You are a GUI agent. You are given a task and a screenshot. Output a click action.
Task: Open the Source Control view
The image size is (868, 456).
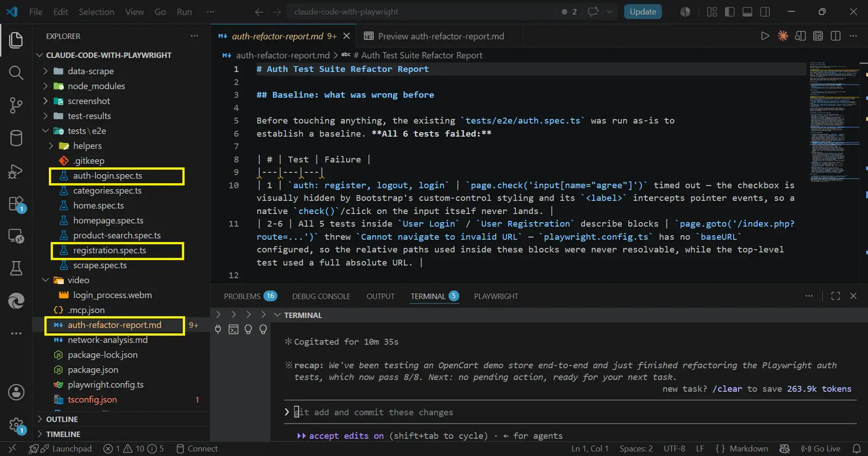click(x=16, y=105)
